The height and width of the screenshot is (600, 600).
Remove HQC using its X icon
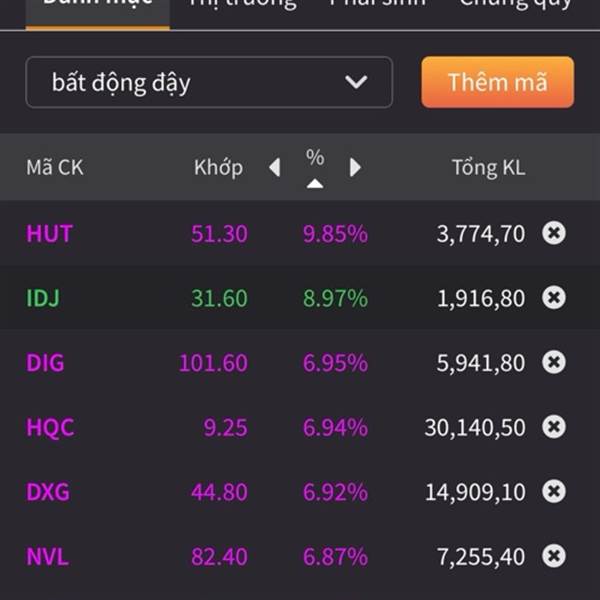(554, 427)
